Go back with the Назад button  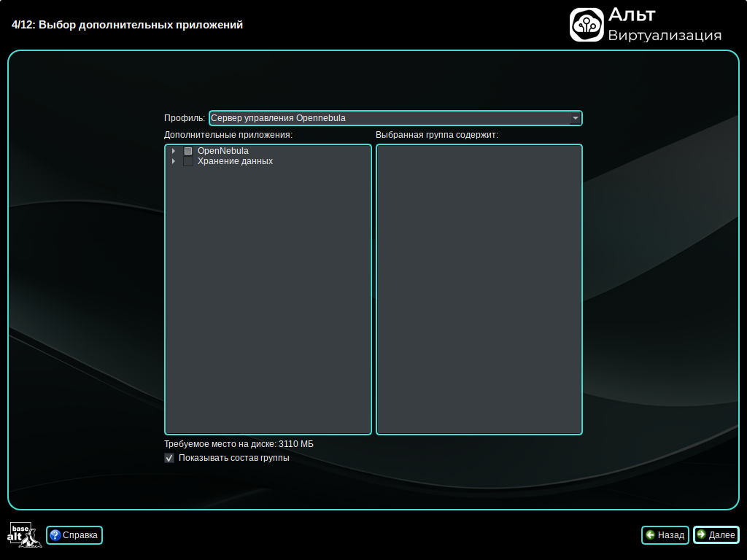click(x=665, y=535)
